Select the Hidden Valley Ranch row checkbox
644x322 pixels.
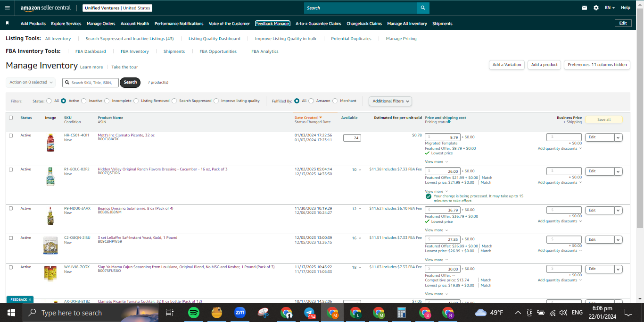[11, 169]
